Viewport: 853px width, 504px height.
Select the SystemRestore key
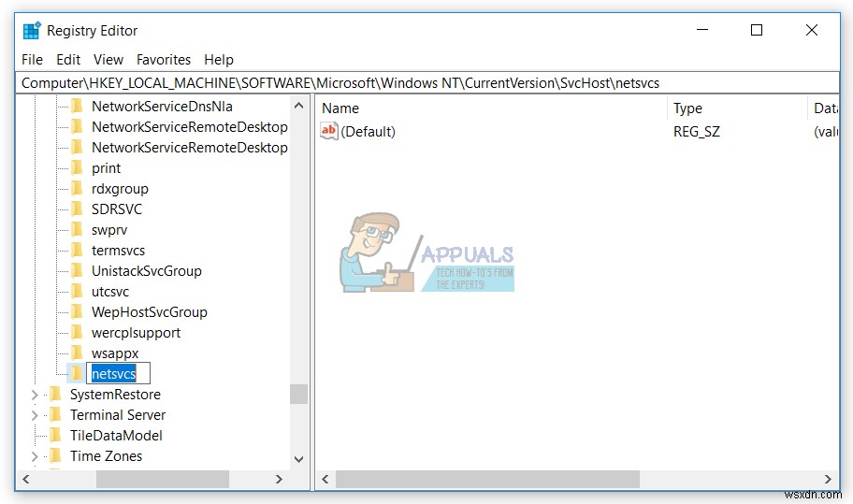coord(115,395)
